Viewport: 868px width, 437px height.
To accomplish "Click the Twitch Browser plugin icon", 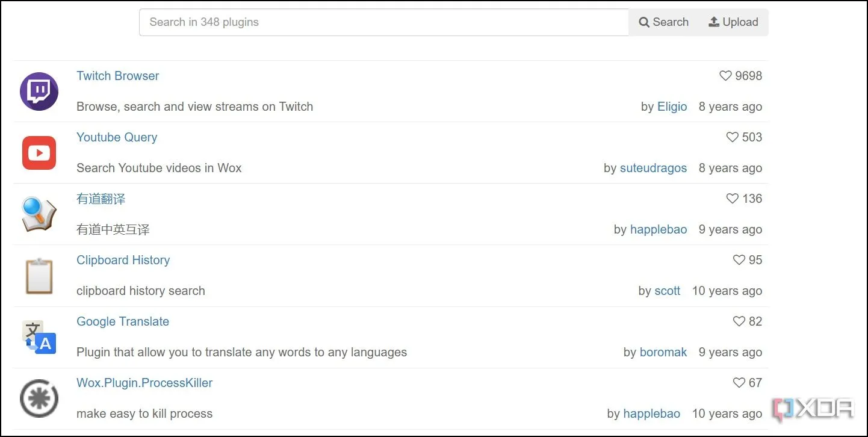I will 39,91.
